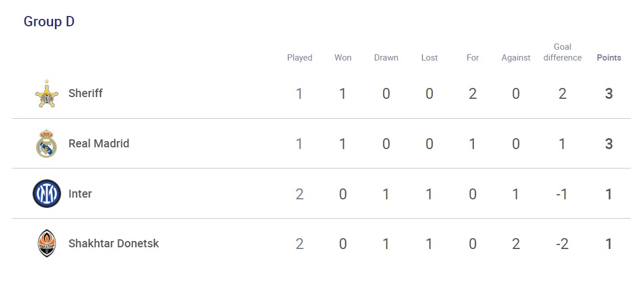644x281 pixels.
Task: Select the Inter team name
Action: [80, 194]
